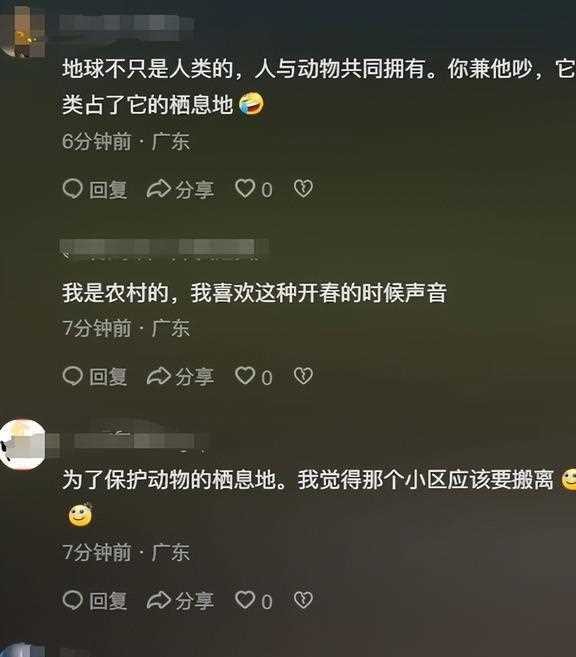576x657 pixels.
Task: Like the first comment from 6分钟前
Action: [253, 189]
